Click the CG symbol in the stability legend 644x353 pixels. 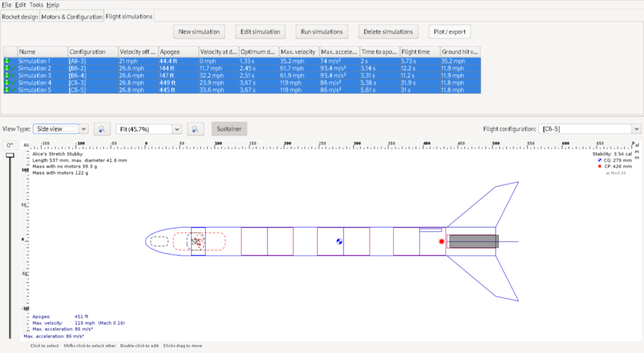click(x=600, y=160)
